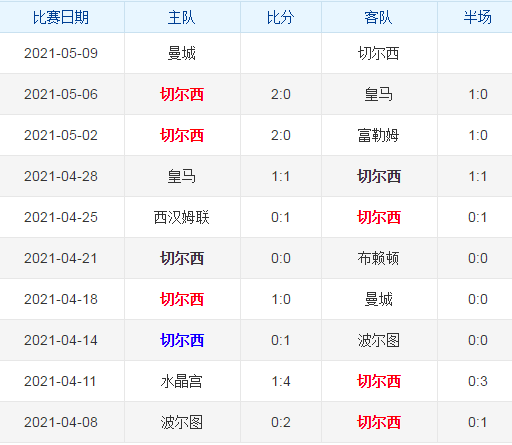Click 布赖顿 in the 2021-04-21 row

379,258
